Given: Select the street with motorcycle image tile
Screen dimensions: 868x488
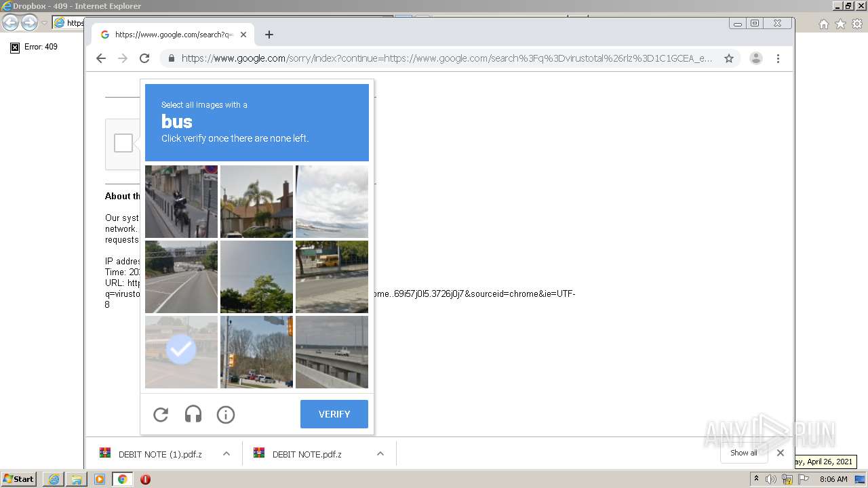Looking at the screenshot, I should (181, 201).
